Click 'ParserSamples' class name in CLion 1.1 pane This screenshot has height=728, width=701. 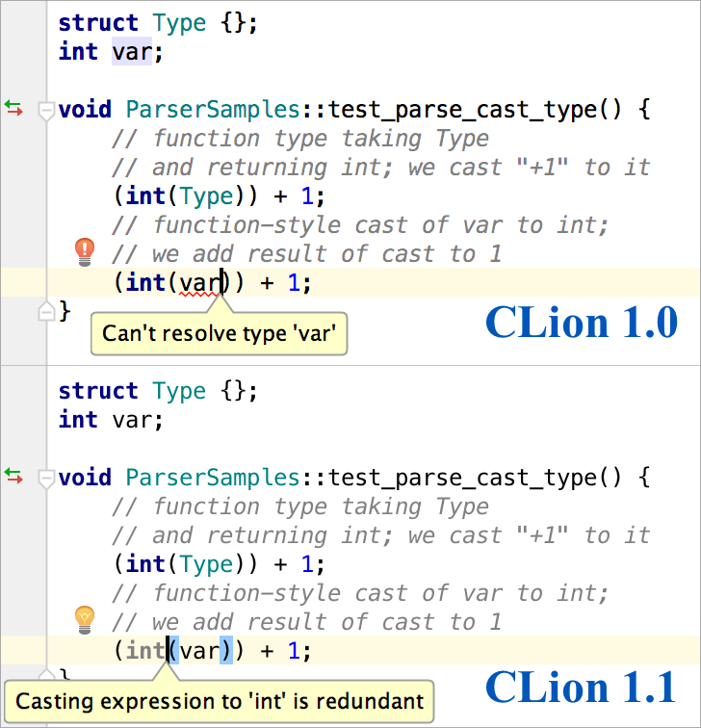pyautogui.click(x=213, y=478)
